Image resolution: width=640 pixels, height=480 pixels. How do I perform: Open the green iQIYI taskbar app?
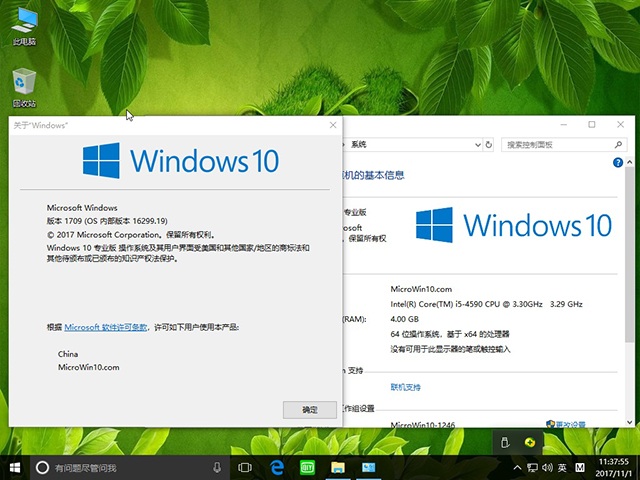[x=307, y=468]
